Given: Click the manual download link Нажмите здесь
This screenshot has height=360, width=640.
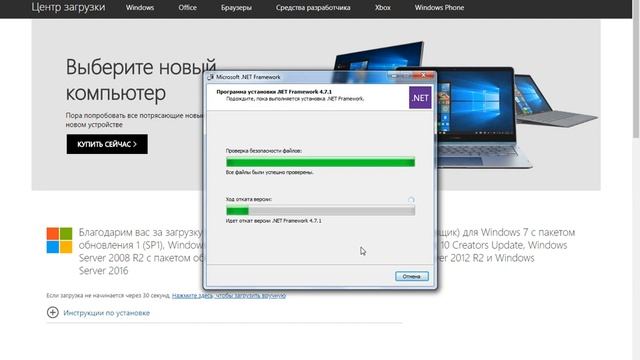Looking at the screenshot, I should (229, 296).
